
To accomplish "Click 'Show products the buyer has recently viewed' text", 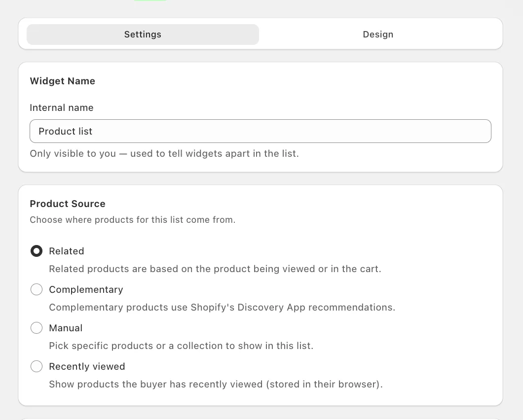I will click(216, 384).
